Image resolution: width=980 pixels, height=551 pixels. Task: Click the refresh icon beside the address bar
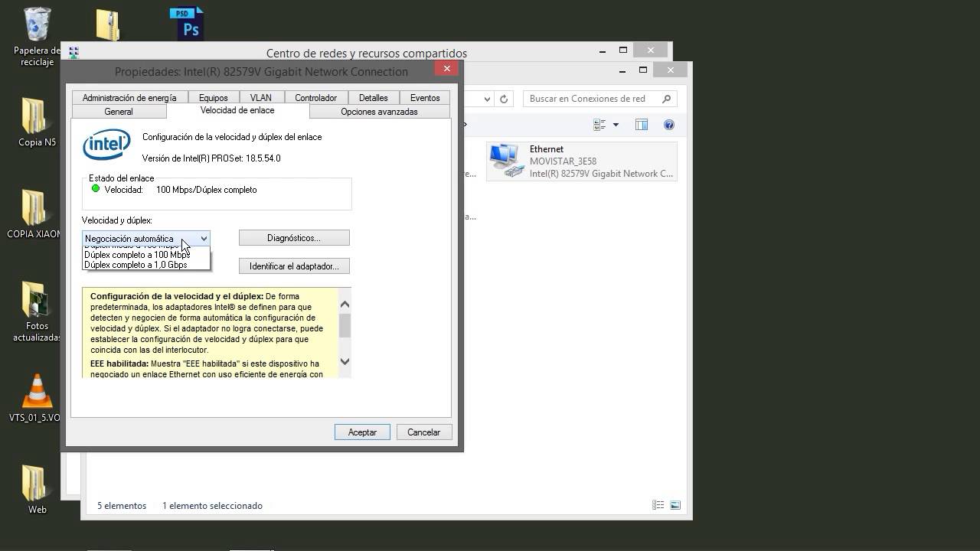pos(504,99)
